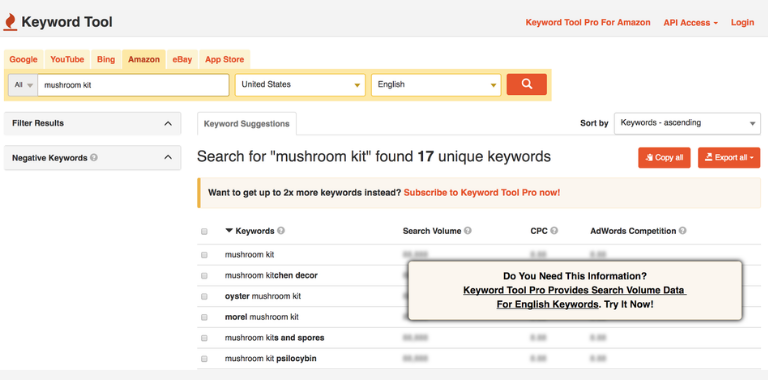Click the 'mushroom kit psilocybin' keyword text
The image size is (768, 380).
click(270, 358)
